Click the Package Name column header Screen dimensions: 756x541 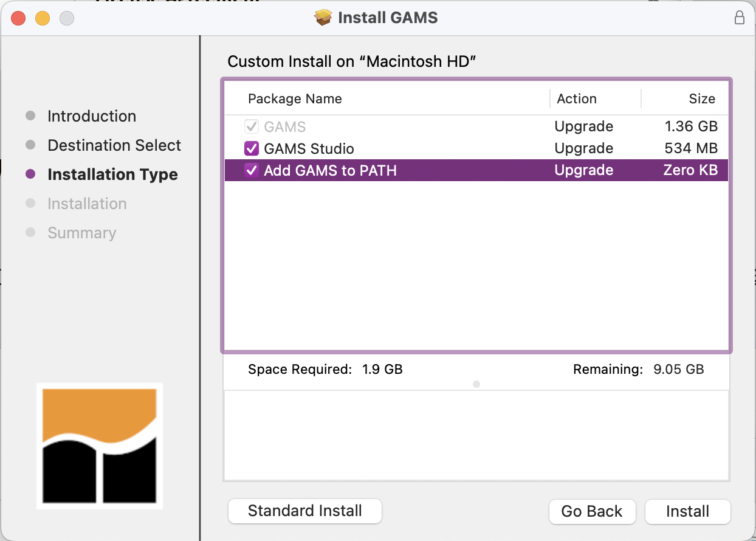[x=295, y=98]
